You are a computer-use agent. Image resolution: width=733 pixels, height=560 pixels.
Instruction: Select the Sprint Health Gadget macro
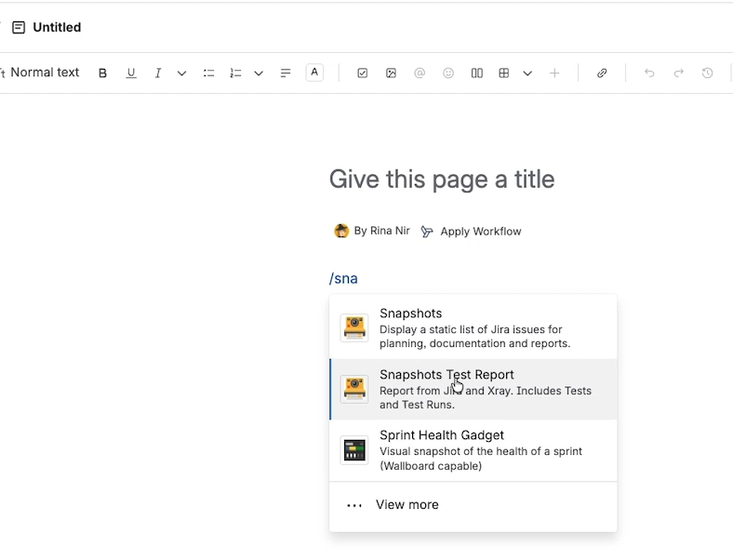[x=473, y=450]
